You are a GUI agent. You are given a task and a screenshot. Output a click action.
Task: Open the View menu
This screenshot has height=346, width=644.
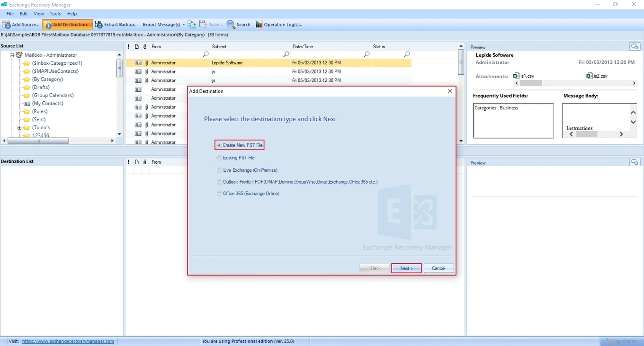click(38, 14)
